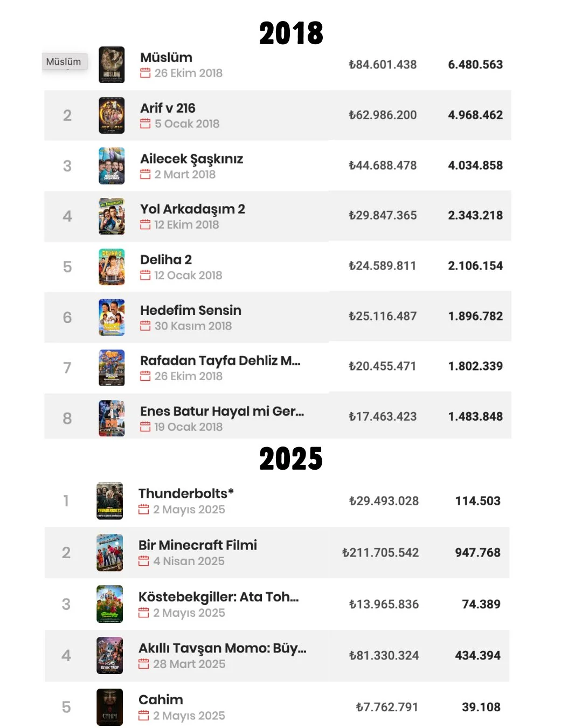
Task: Open the Deliha 2 poster thumbnail
Action: pyautogui.click(x=112, y=267)
